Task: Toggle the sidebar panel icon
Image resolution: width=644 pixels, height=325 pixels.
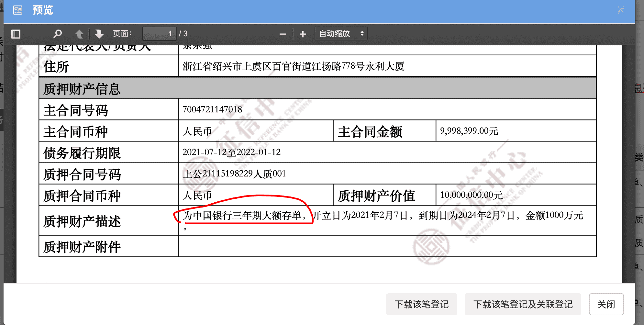Action: [x=16, y=34]
